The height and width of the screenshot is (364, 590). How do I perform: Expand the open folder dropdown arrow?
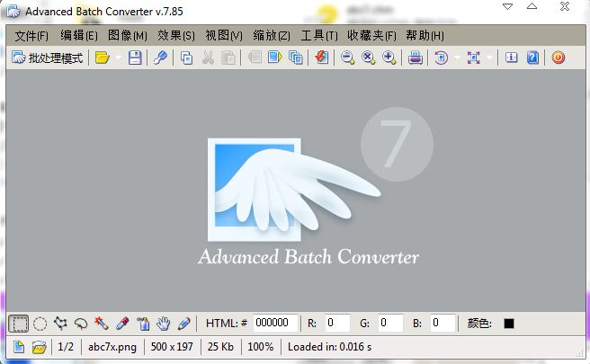118,58
